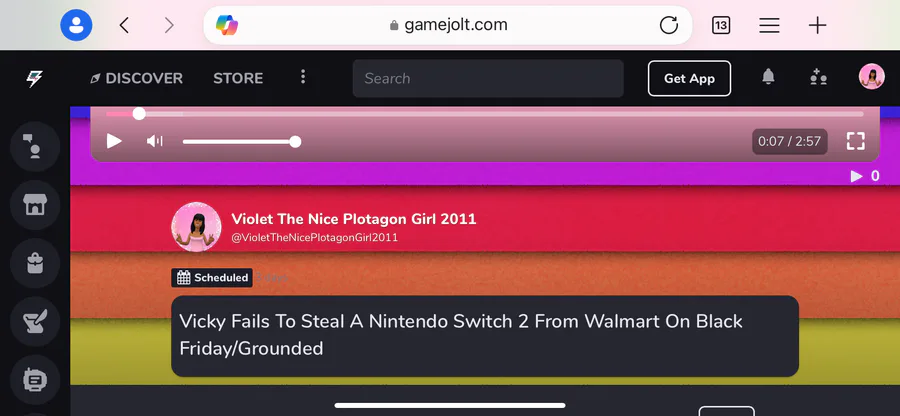This screenshot has height=416, width=900.
Task: Expand the three-dot more menu
Action: 303,77
